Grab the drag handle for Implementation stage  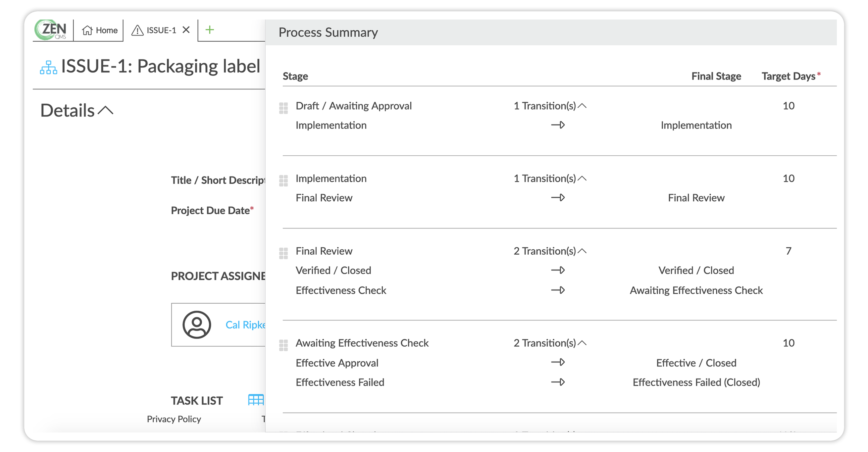pyautogui.click(x=284, y=181)
